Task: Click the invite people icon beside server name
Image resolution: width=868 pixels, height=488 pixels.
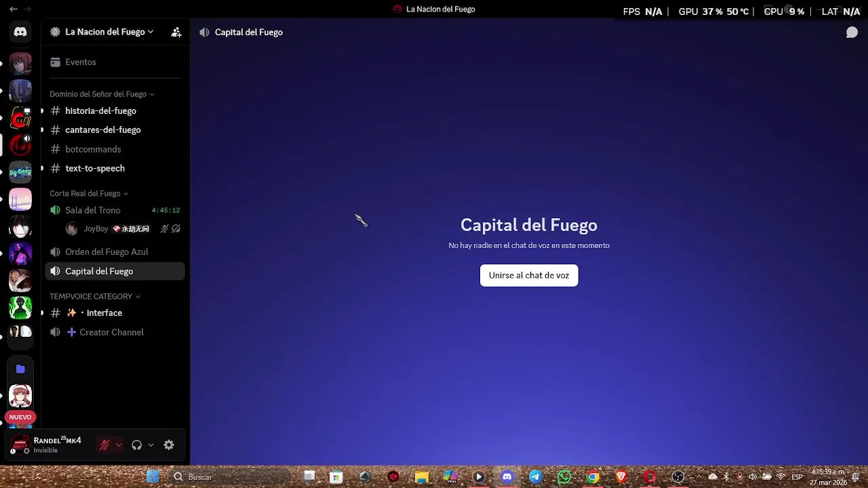Action: click(x=176, y=32)
